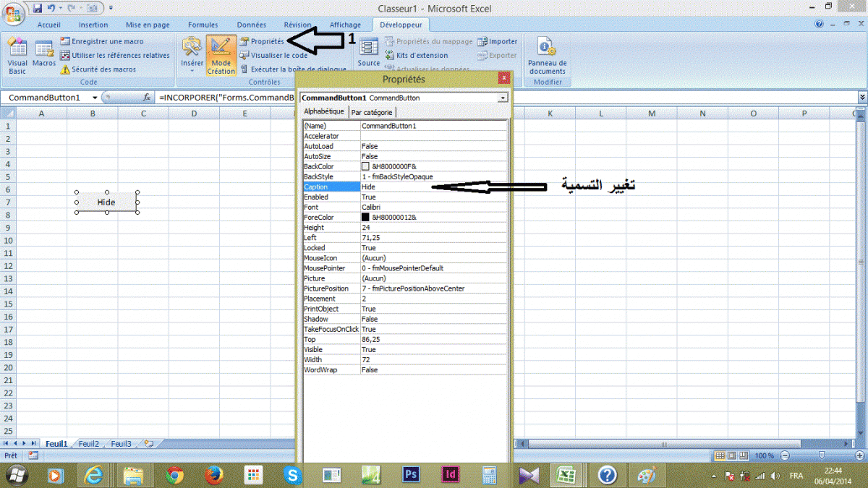
Task: Click the Macros icon in ribbon
Action: [x=44, y=51]
